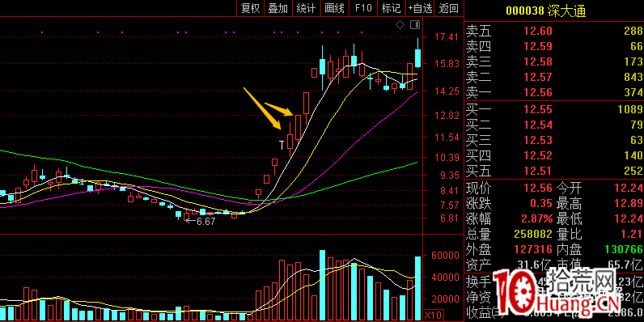Select the 卖二 row priced 12.57

pyautogui.click(x=554, y=77)
